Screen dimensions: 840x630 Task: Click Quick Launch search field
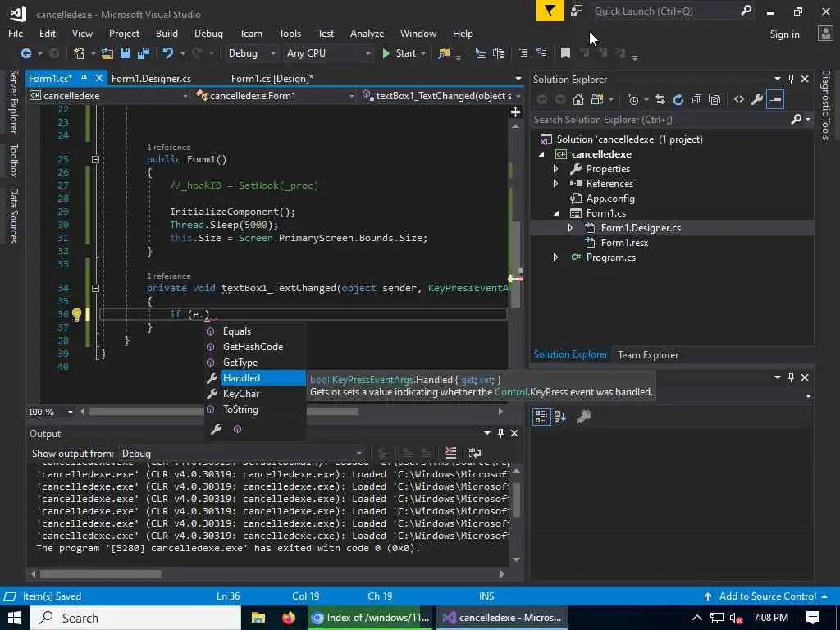click(665, 11)
